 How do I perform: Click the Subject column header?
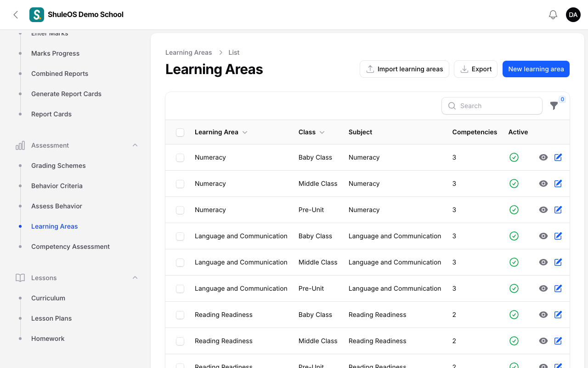point(360,132)
